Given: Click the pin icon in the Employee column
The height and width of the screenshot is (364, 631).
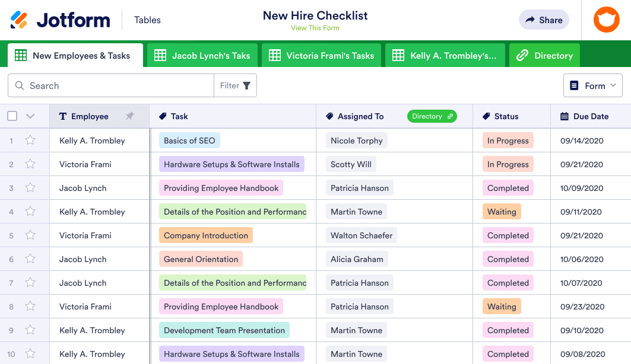Looking at the screenshot, I should [x=129, y=117].
